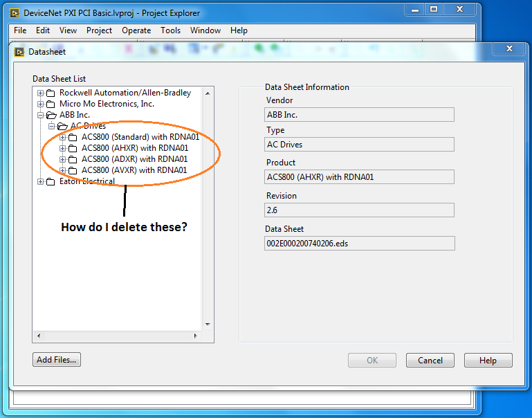Collapse the AC Drives tree node
This screenshot has height=418, width=532.
(51, 126)
